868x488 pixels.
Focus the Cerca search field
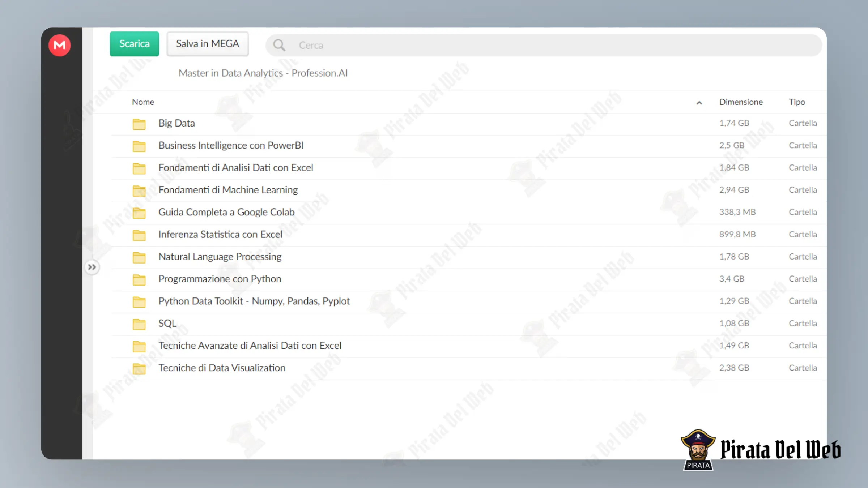point(544,45)
